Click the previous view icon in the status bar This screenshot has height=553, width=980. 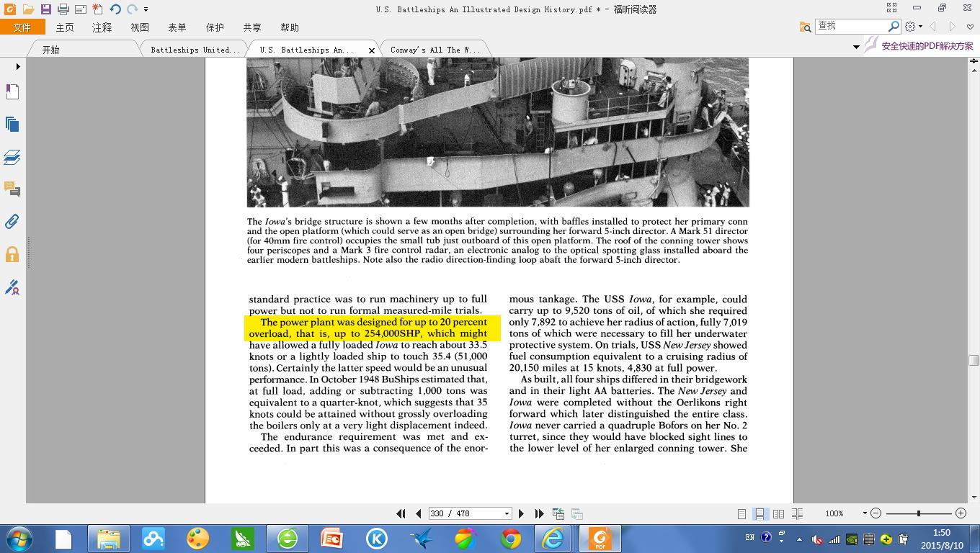(x=558, y=513)
